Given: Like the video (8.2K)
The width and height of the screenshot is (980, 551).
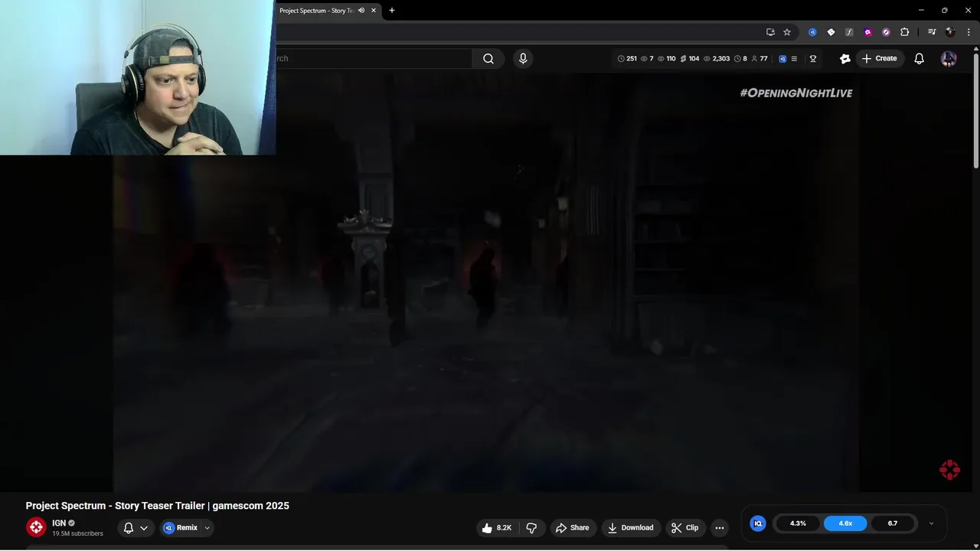Looking at the screenshot, I should pos(497,528).
